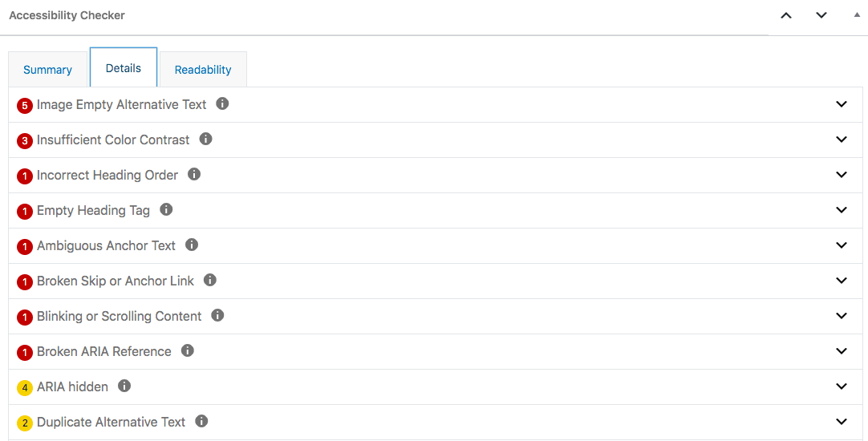Open info icon for Duplicate Alternative Text
The image size is (868, 441).
coord(201,421)
